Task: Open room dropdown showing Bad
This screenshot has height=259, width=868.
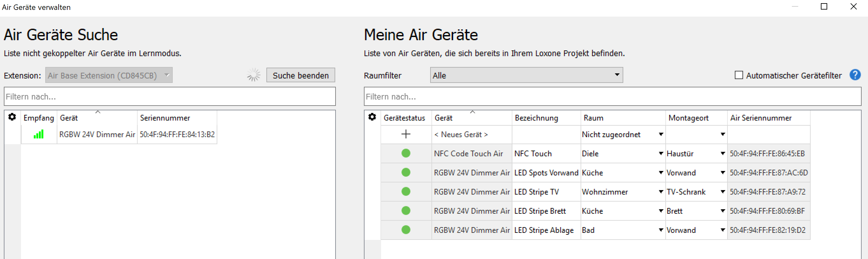Action: [661, 230]
